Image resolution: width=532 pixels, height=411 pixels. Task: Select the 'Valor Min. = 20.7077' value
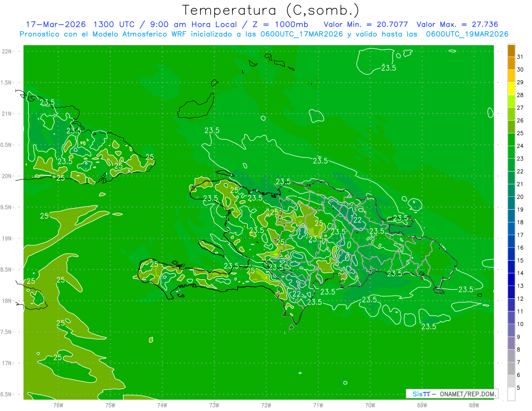coord(365,24)
